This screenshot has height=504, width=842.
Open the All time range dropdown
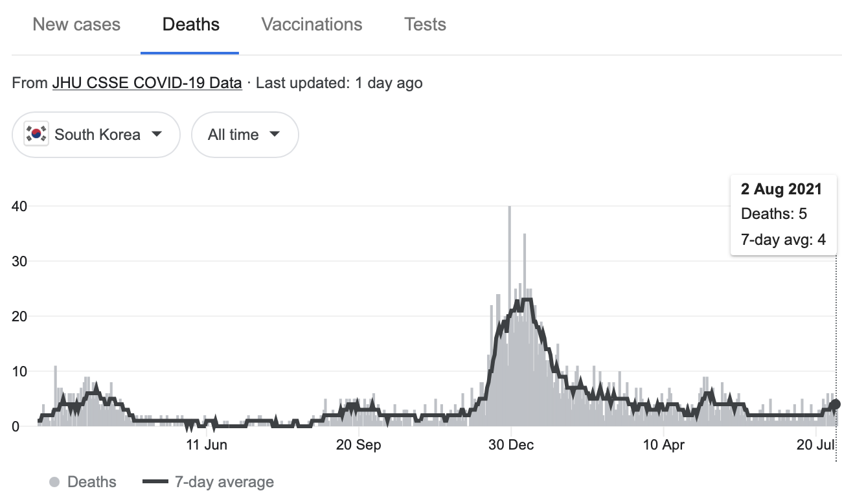pos(244,134)
